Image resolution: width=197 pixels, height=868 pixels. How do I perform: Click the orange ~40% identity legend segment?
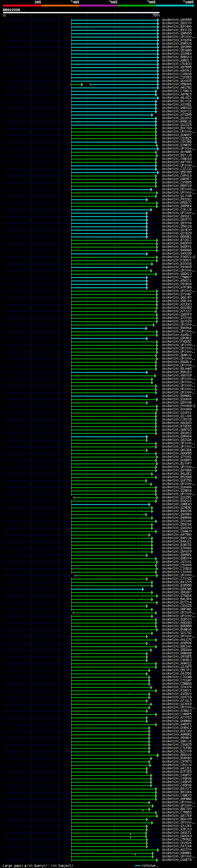point(60,6)
